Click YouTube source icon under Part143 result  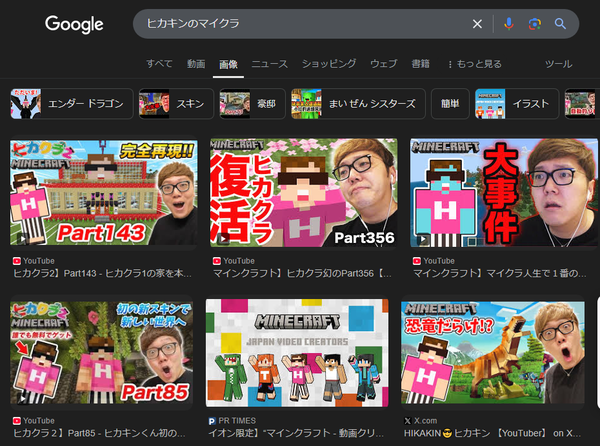tap(16, 261)
